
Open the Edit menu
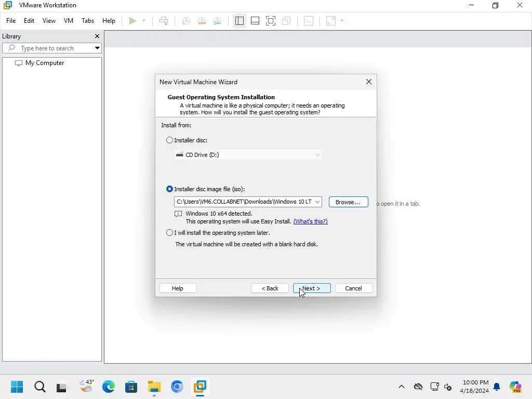[x=29, y=21]
